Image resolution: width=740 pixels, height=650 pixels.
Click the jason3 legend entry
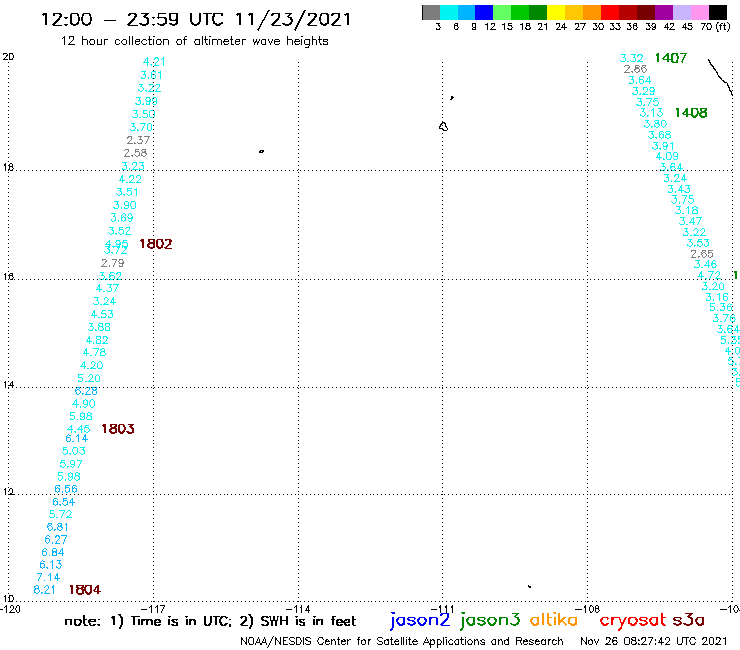(490, 620)
